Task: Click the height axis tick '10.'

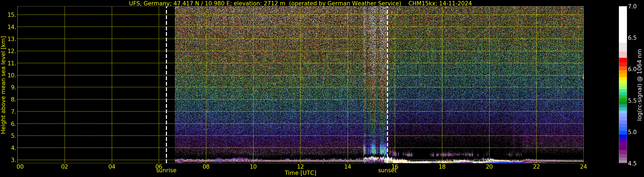Action: [x=12, y=75]
